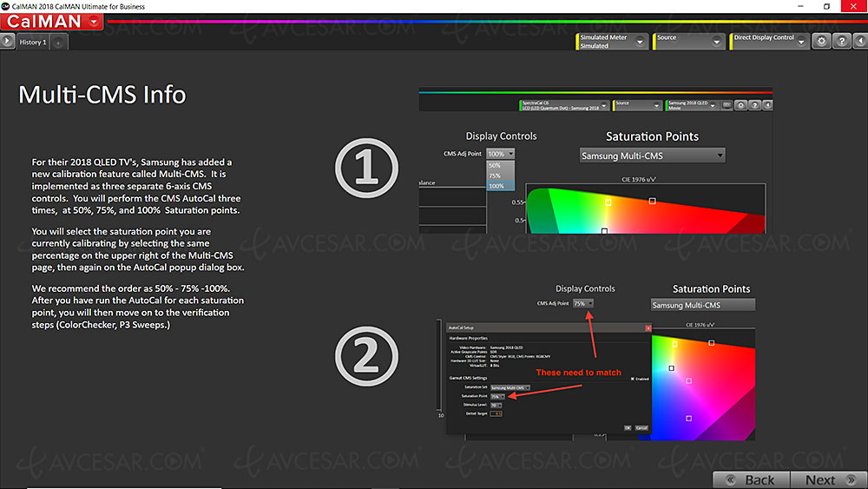Image resolution: width=868 pixels, height=489 pixels.
Task: Advance to the next page with Next
Action: [829, 479]
